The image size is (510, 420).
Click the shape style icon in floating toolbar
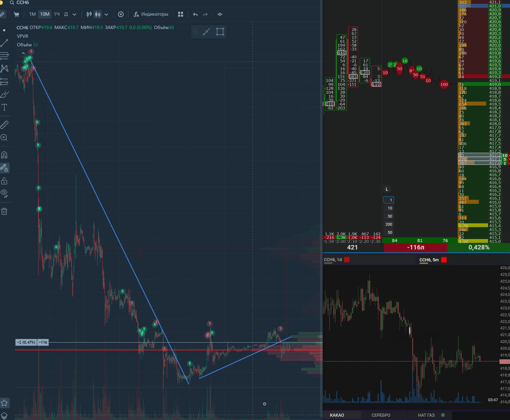point(220,32)
